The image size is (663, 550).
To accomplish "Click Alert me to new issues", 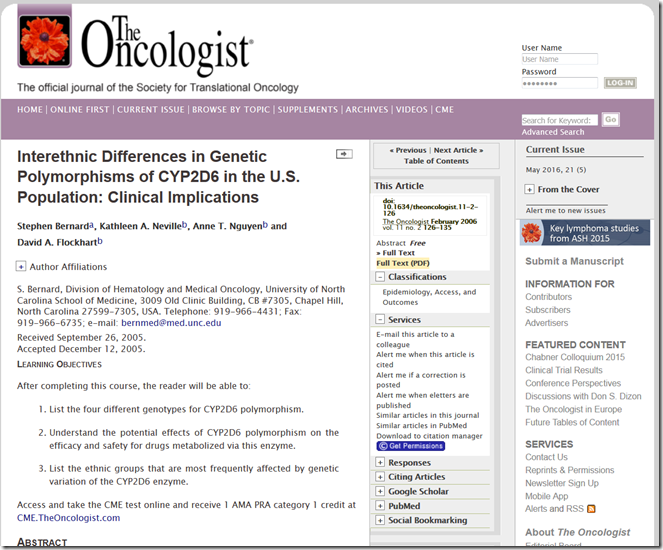I will pos(565,211).
